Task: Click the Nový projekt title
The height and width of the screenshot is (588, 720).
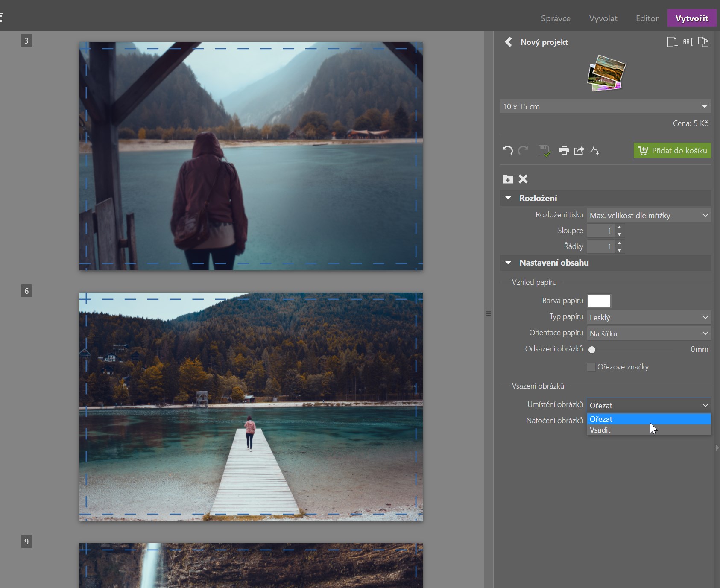Action: [544, 42]
